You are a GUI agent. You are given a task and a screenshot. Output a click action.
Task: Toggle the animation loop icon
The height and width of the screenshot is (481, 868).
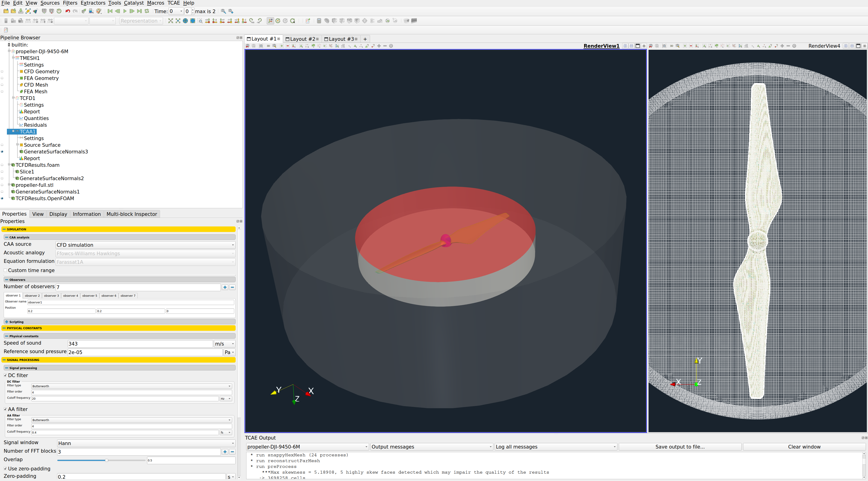[x=147, y=11]
